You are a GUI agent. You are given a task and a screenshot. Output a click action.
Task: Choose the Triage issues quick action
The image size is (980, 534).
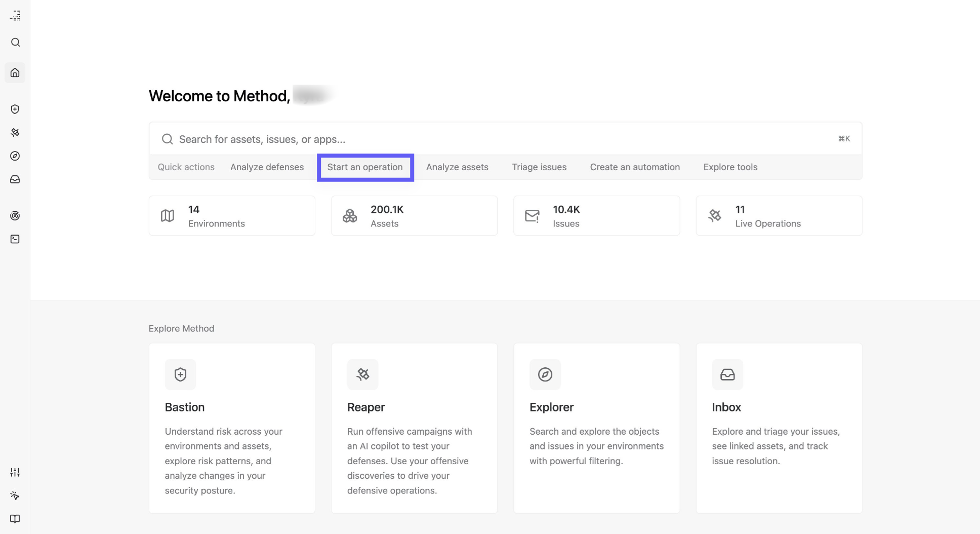click(539, 167)
